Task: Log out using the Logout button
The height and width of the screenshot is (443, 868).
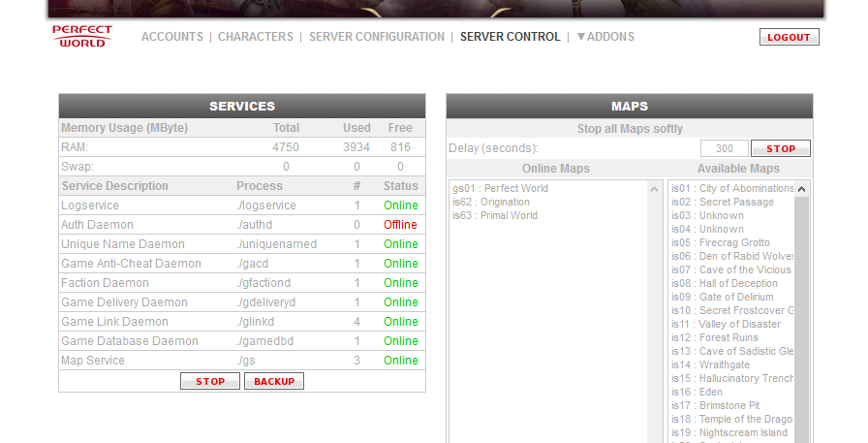Action: tap(789, 37)
